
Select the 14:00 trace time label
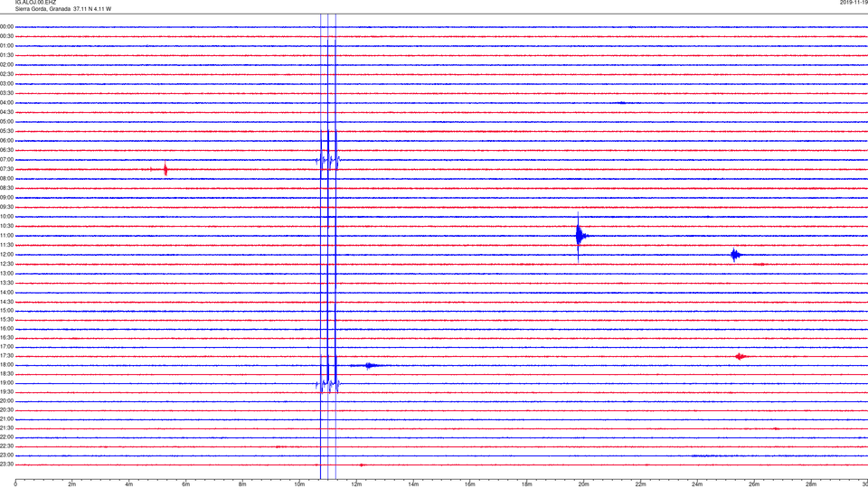pos(6,292)
